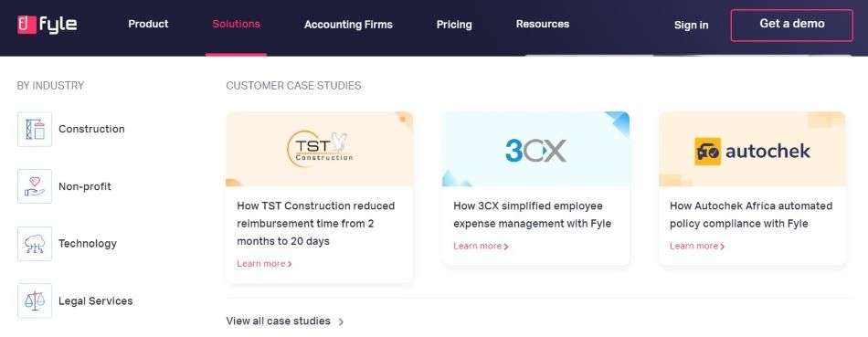Click the Sign in link

click(691, 26)
